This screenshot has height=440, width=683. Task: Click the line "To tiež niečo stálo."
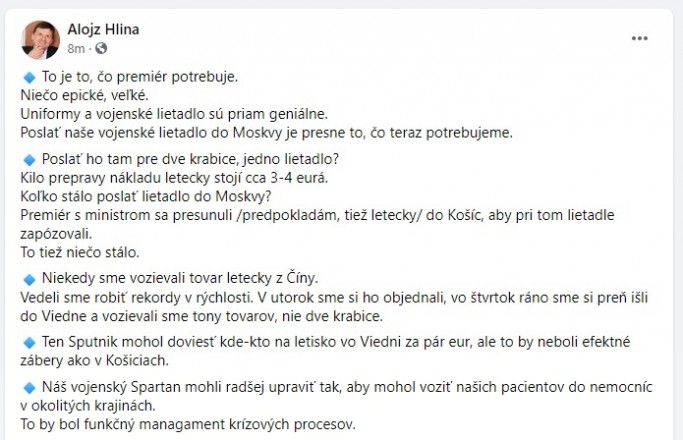click(x=82, y=252)
